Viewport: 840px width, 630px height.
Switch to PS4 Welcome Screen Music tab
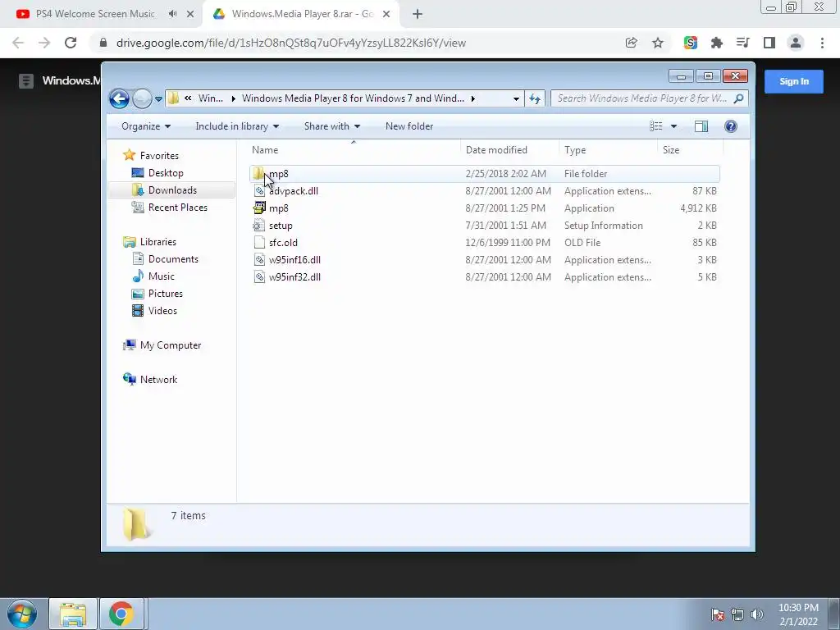(x=95, y=14)
